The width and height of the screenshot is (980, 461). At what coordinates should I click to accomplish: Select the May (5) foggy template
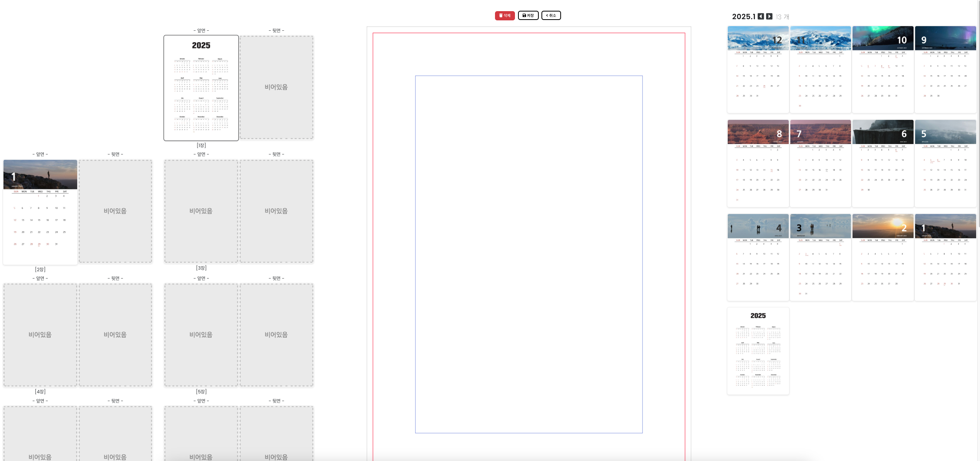point(945,163)
